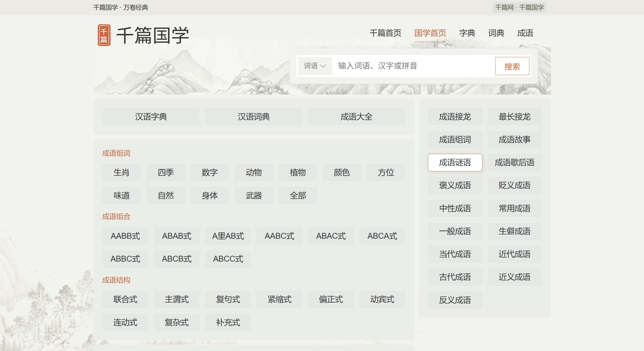
Task: Click the 千篇网·千篇国学 top right link
Action: point(519,7)
